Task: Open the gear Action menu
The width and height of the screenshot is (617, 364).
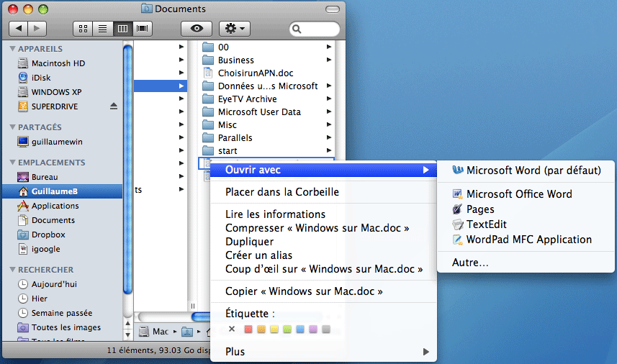Action: [x=235, y=29]
